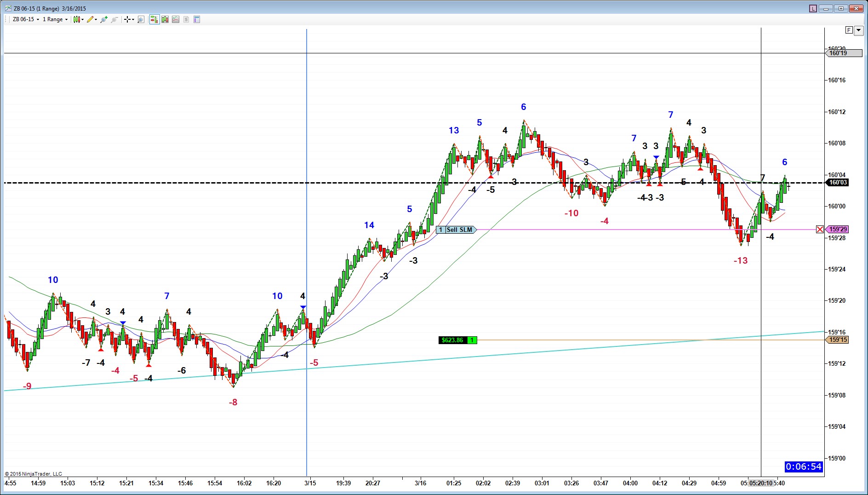Cancel the order with the red X
The image size is (868, 495).
point(820,229)
